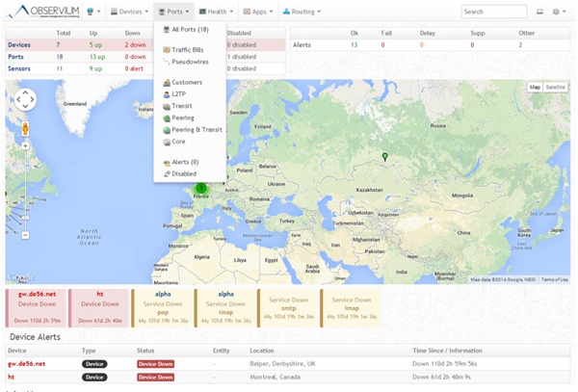Click the Traffic Bills icon

167,50
